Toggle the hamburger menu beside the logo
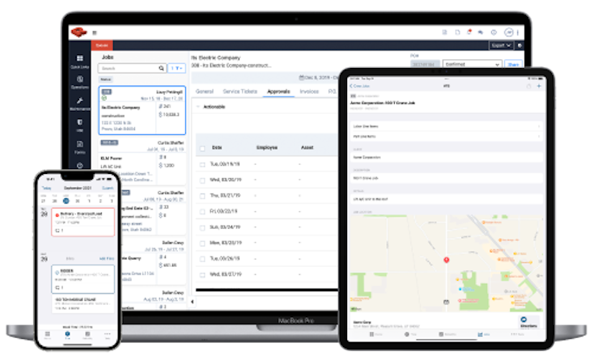This screenshot has width=593, height=364. click(95, 33)
